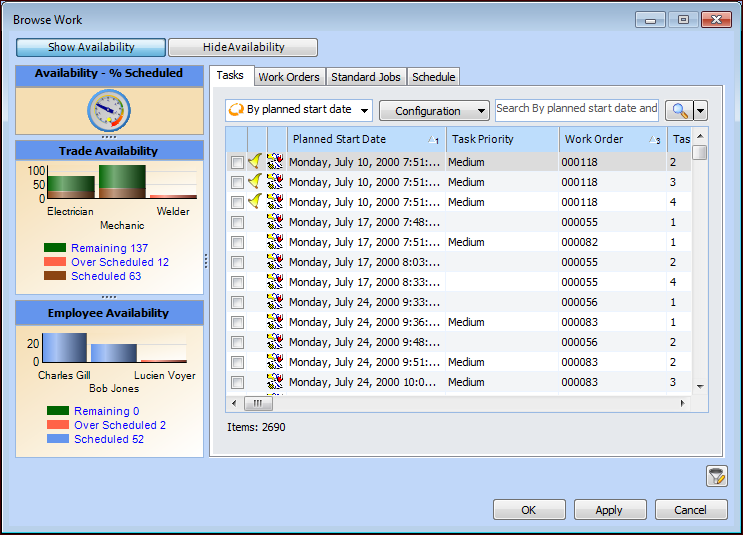Click the Apply button
Screen dimensions: 743x535
coord(610,510)
